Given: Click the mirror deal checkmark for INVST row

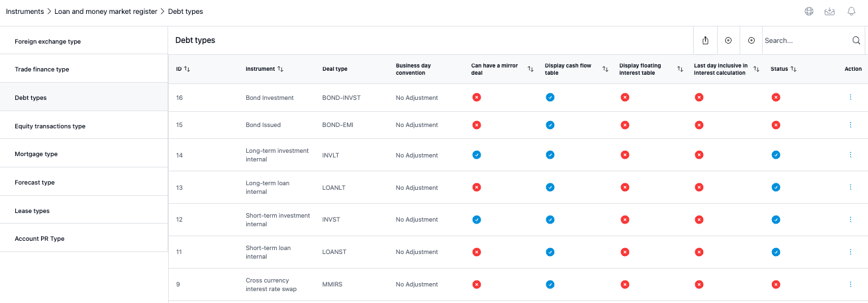Looking at the screenshot, I should coord(476,220).
